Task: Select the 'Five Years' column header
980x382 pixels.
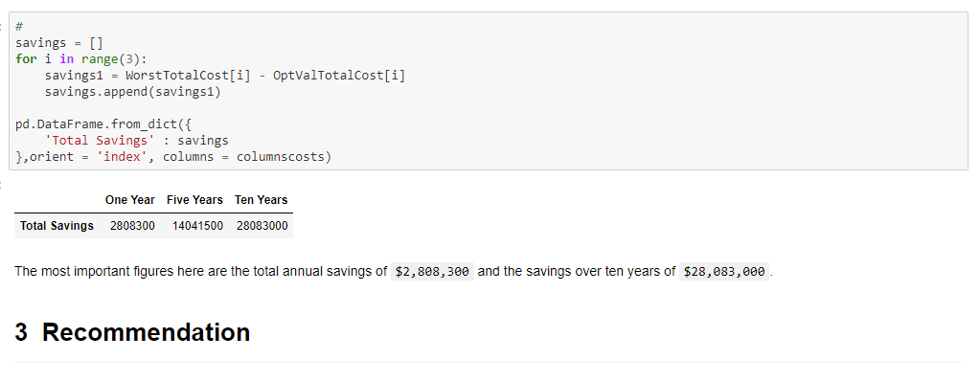Action: 195,200
